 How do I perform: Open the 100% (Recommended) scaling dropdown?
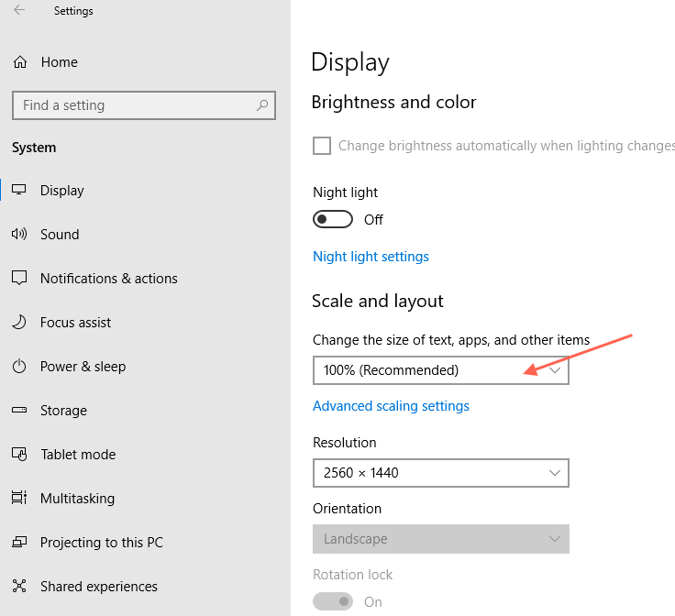[440, 370]
